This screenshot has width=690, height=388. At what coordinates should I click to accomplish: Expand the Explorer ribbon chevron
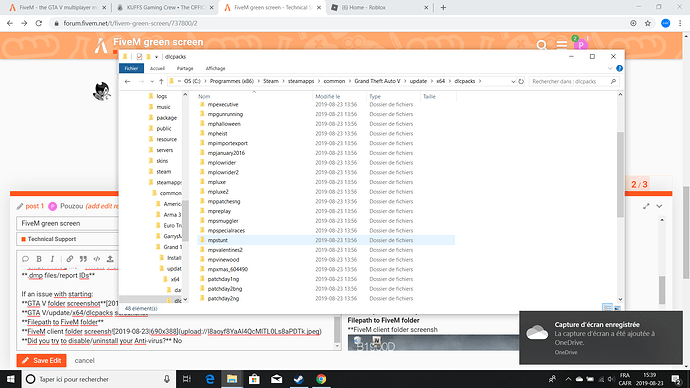610,68
